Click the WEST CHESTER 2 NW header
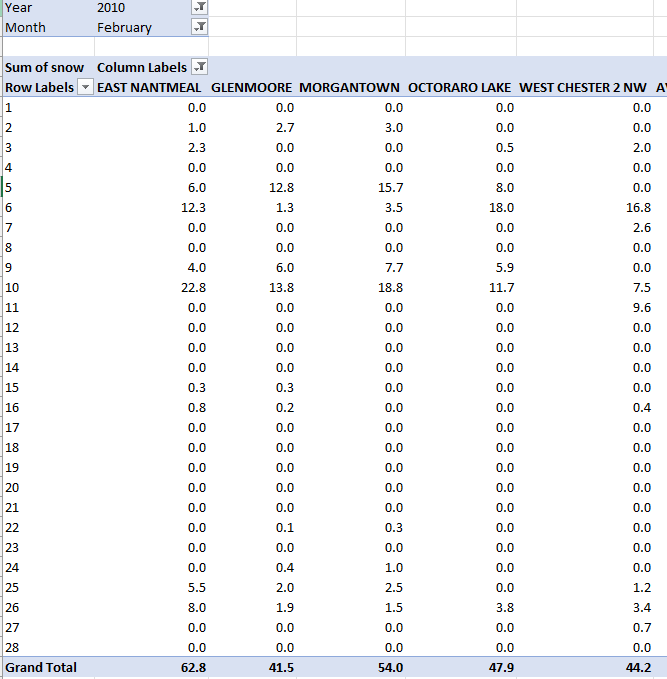Image resolution: width=667 pixels, height=679 pixels. [583, 87]
